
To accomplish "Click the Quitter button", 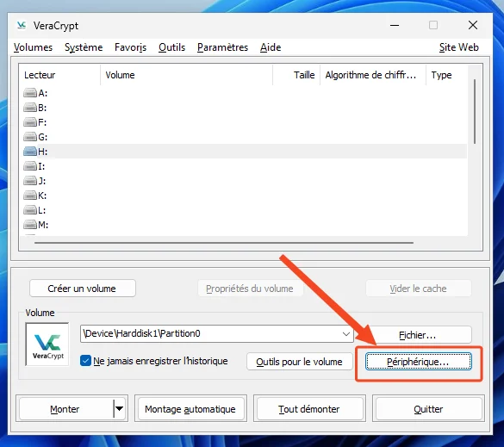I will tap(428, 409).
